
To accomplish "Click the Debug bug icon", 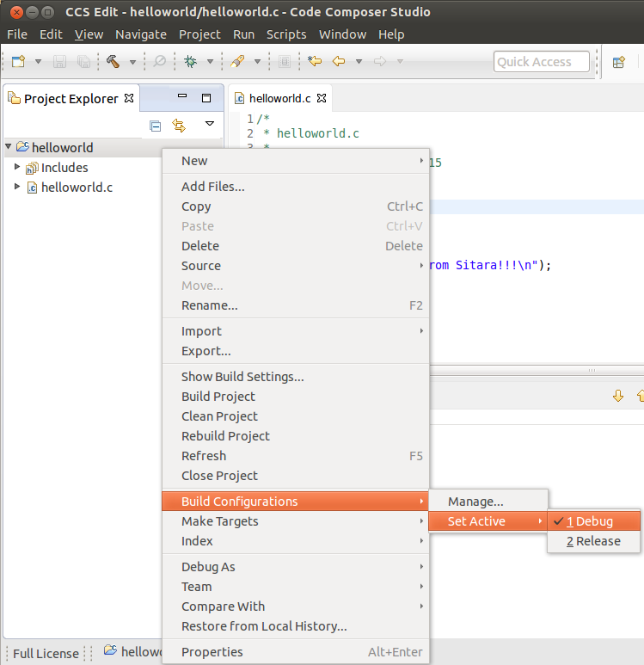I will coord(190,61).
